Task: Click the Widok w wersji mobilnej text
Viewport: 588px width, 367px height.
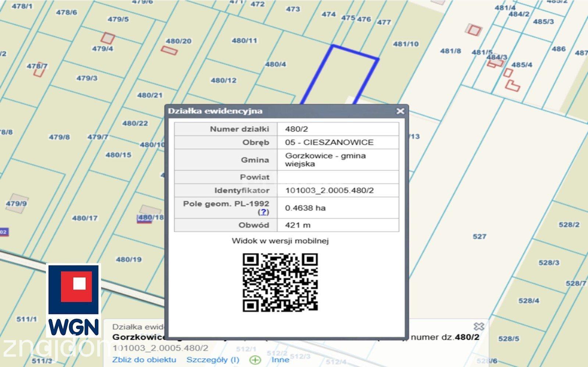Action: tap(280, 241)
